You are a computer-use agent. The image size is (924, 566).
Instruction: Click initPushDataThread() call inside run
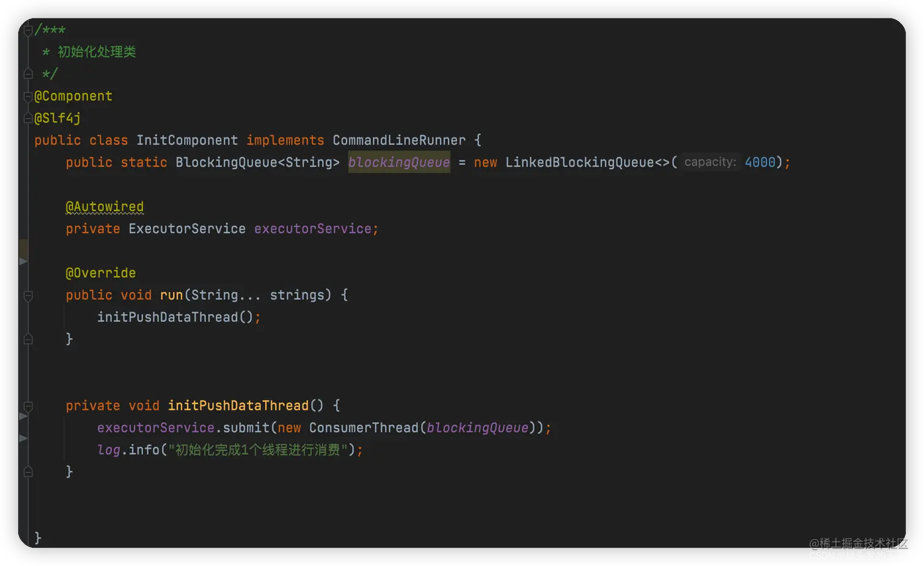[175, 317]
